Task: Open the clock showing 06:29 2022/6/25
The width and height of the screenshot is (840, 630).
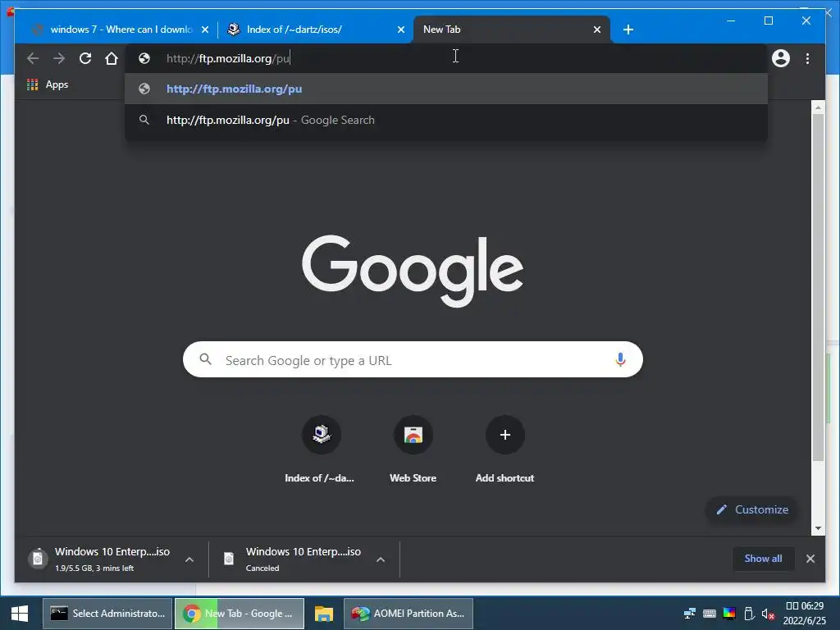Action: point(805,614)
